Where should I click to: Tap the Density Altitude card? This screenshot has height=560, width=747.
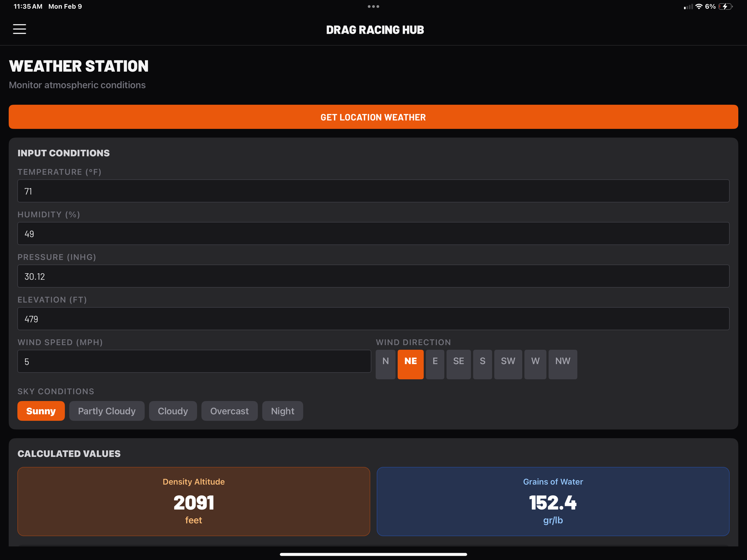pyautogui.click(x=194, y=501)
